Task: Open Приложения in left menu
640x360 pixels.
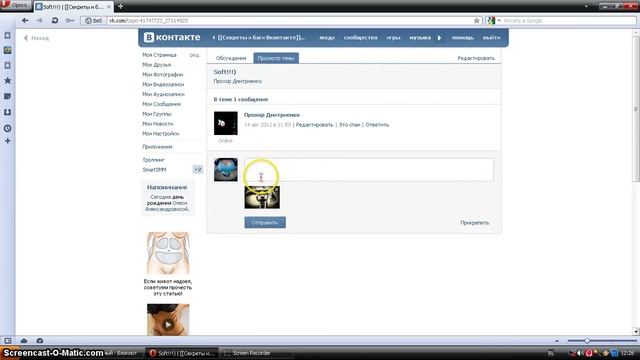Action: point(157,147)
